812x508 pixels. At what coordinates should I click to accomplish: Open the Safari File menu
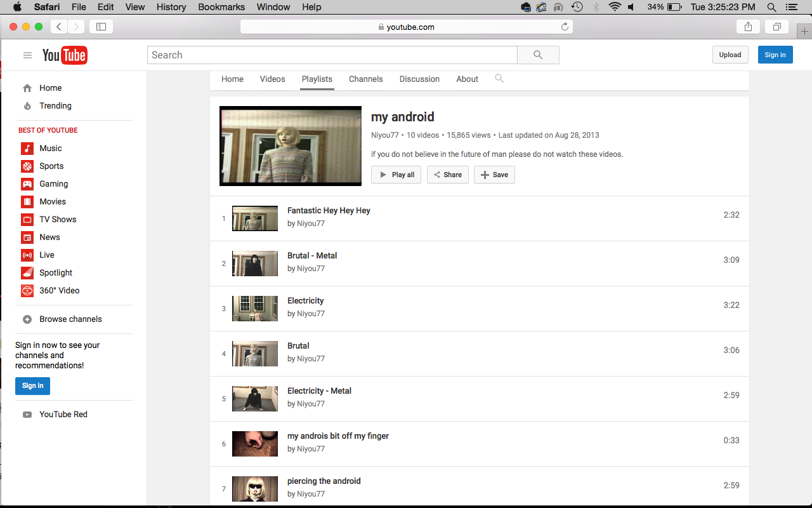pyautogui.click(x=79, y=7)
